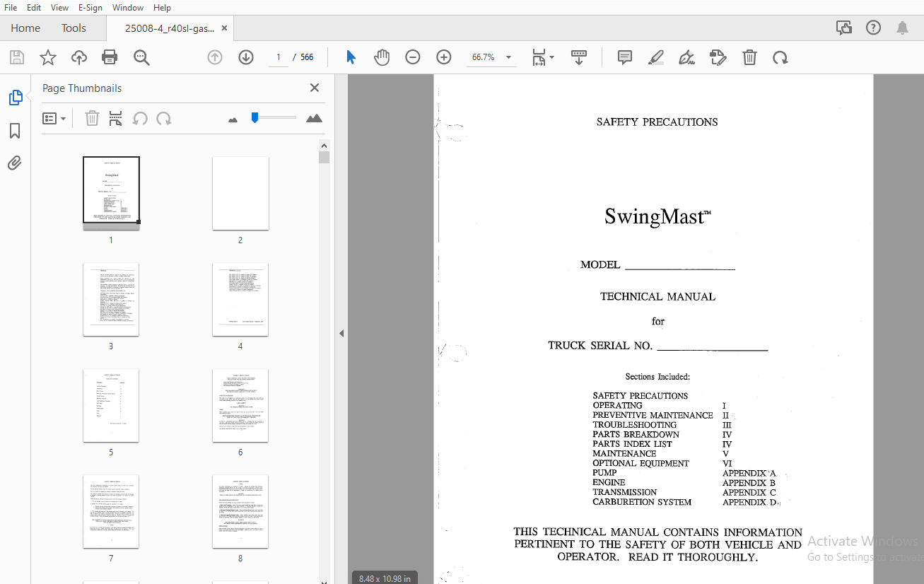Select the highlight text tool
Screen dimensions: 924x584
(656, 57)
